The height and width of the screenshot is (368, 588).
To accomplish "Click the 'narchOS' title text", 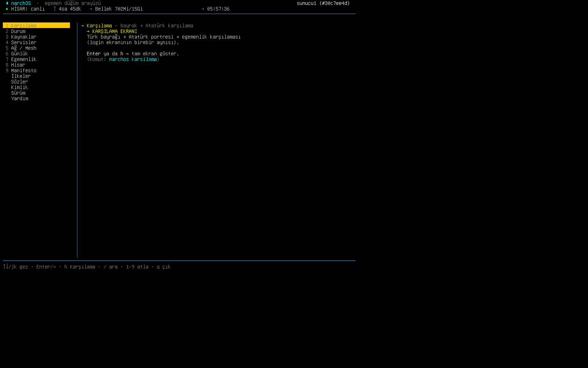I will point(21,3).
